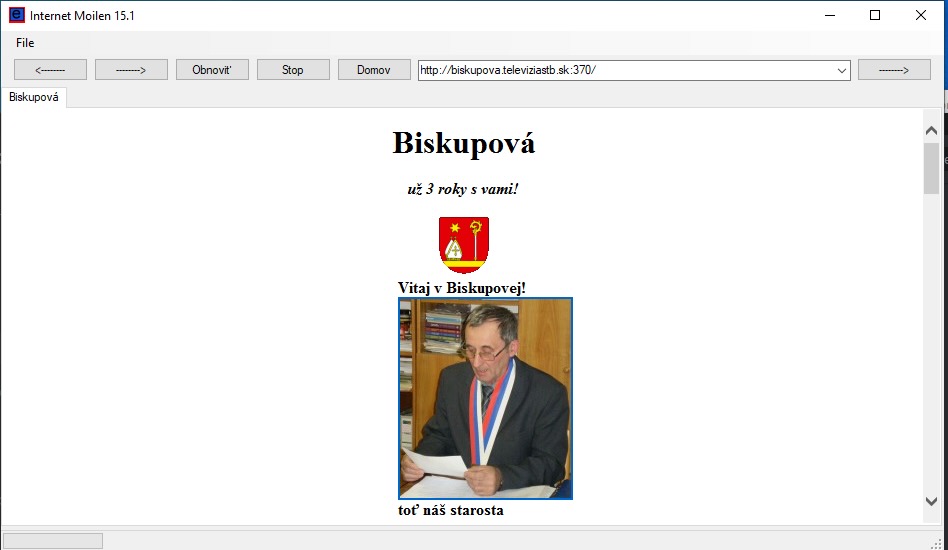This screenshot has height=550, width=948.
Task: Click the status bar progress indicator
Action: (53, 540)
